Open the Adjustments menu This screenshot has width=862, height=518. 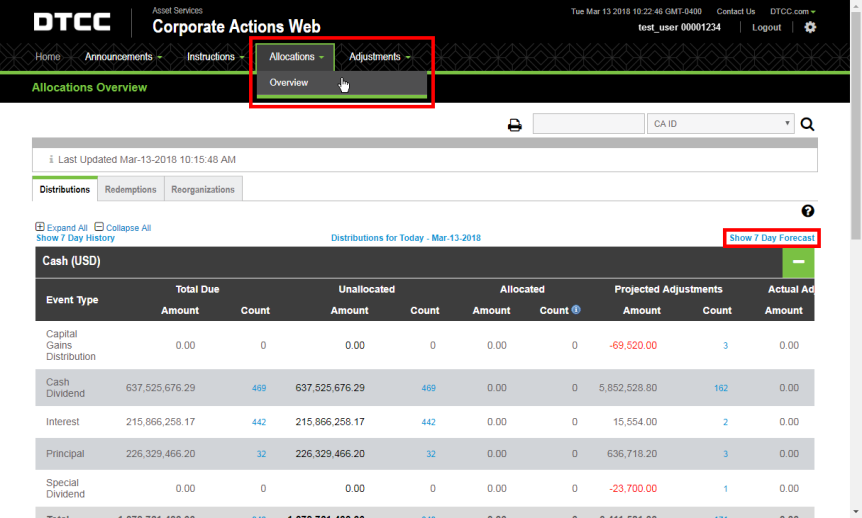379,57
